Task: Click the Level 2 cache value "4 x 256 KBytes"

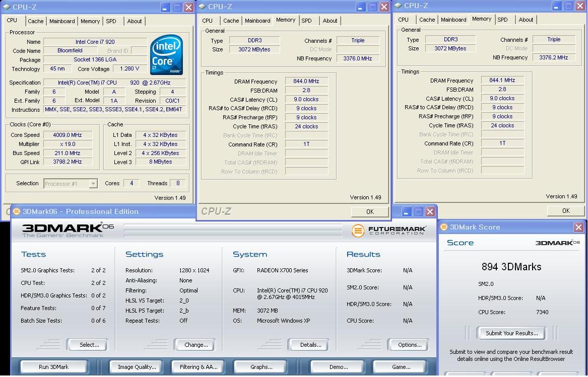Action: [x=161, y=153]
